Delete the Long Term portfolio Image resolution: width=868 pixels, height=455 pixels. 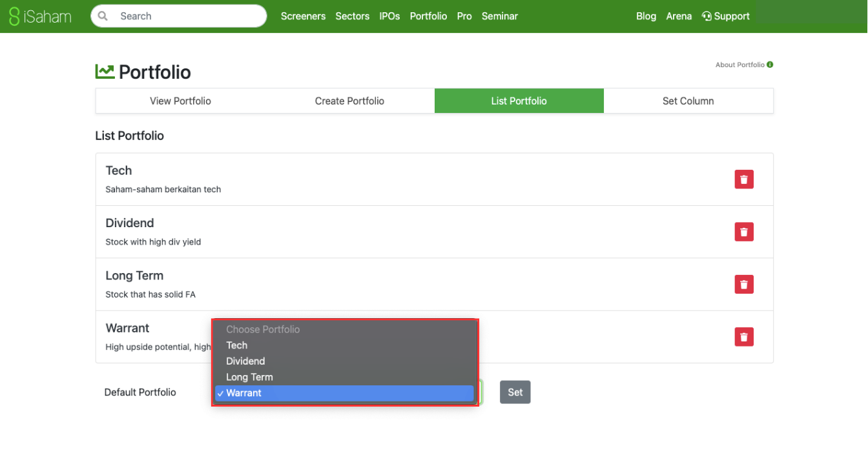click(744, 285)
